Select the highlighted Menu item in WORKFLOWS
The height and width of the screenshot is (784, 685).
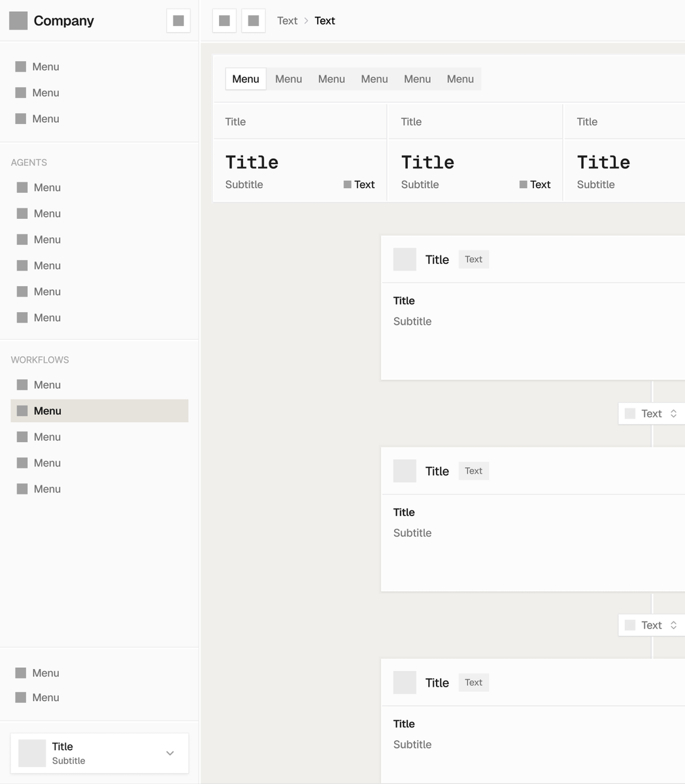tap(99, 411)
